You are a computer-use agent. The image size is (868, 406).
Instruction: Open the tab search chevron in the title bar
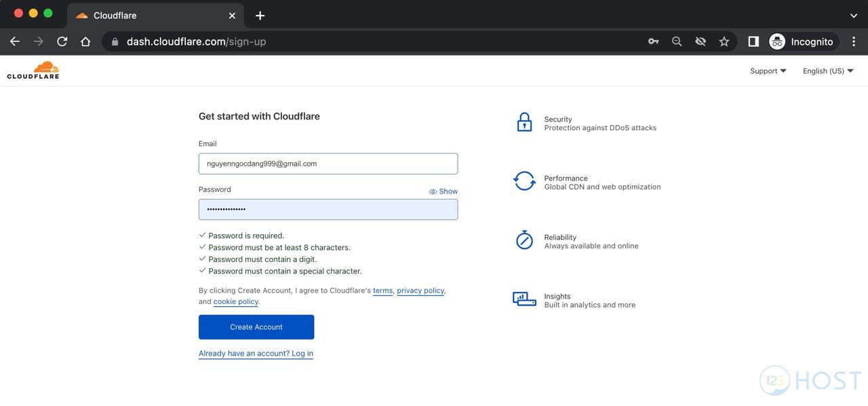pyautogui.click(x=854, y=15)
